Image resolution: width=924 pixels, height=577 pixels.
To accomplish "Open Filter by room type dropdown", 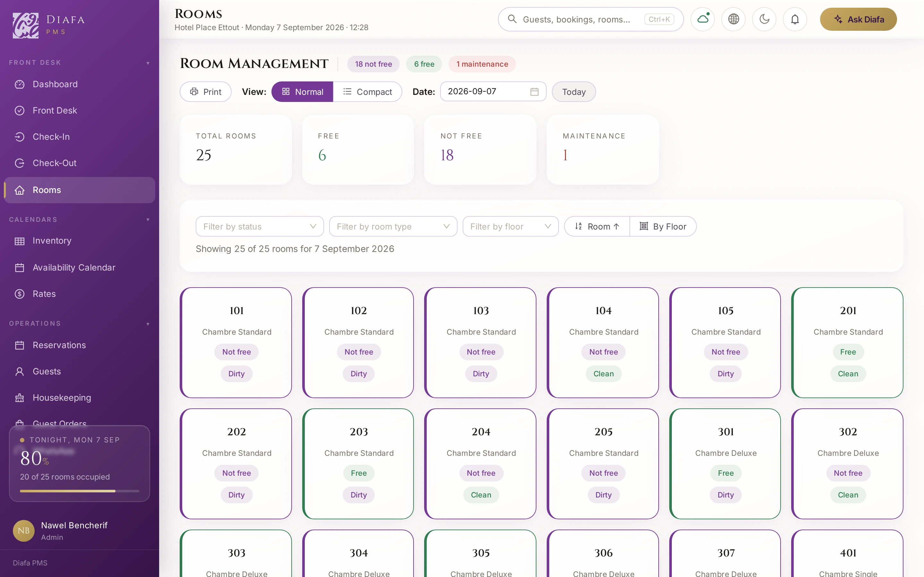I will [x=393, y=226].
